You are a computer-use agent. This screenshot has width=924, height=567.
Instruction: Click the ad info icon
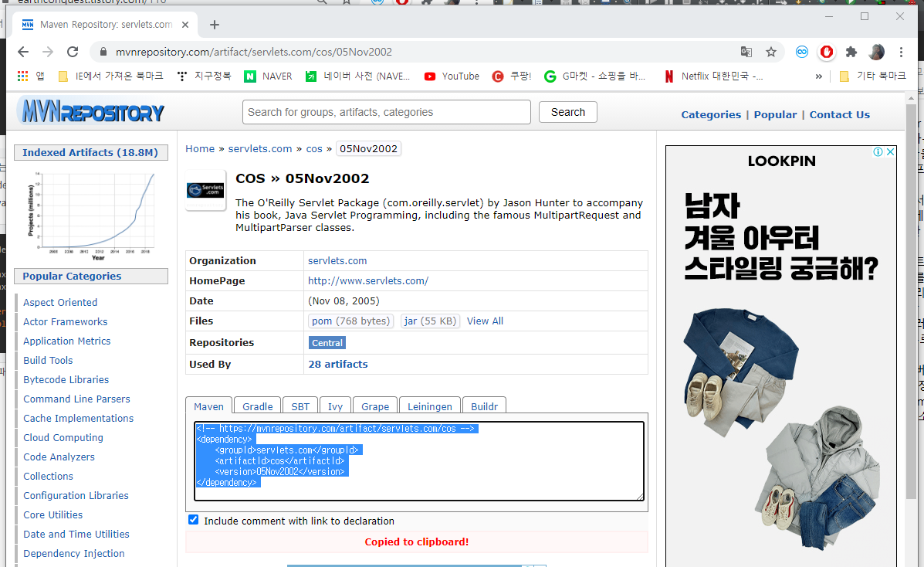point(878,151)
